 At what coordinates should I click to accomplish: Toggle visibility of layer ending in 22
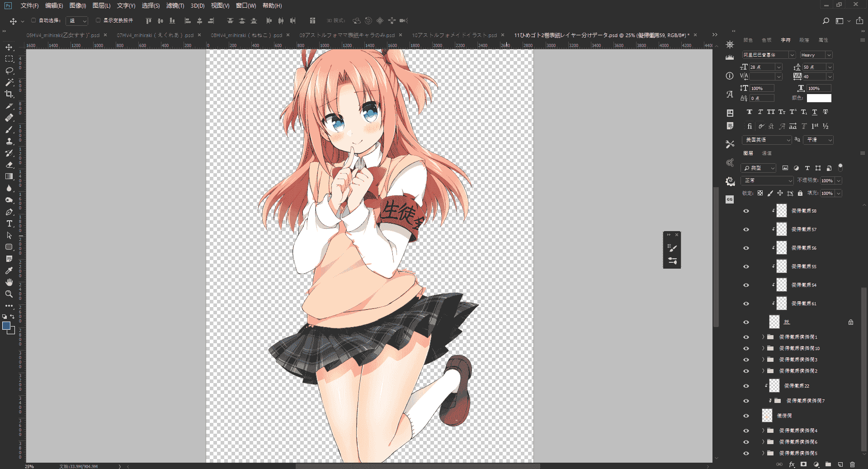tap(746, 386)
